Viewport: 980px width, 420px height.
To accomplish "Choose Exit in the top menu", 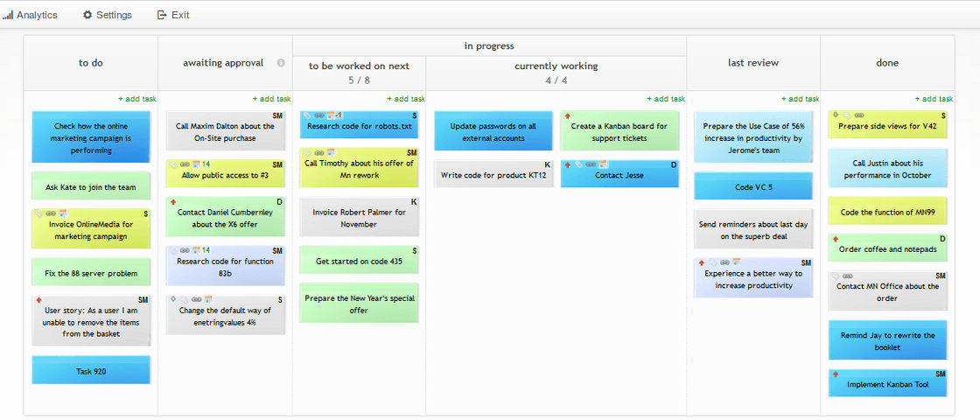I will click(173, 15).
